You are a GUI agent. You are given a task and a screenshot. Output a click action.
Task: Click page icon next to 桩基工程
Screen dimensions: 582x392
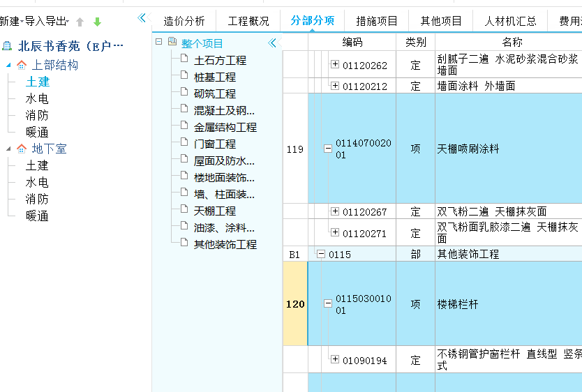(184, 75)
